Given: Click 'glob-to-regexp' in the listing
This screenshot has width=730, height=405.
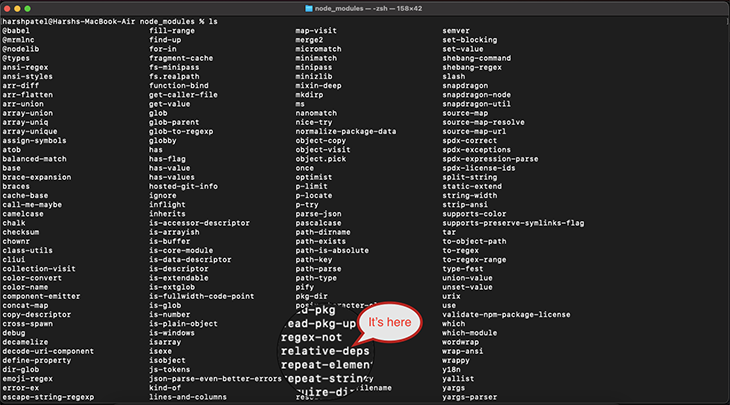Looking at the screenshot, I should [181, 132].
